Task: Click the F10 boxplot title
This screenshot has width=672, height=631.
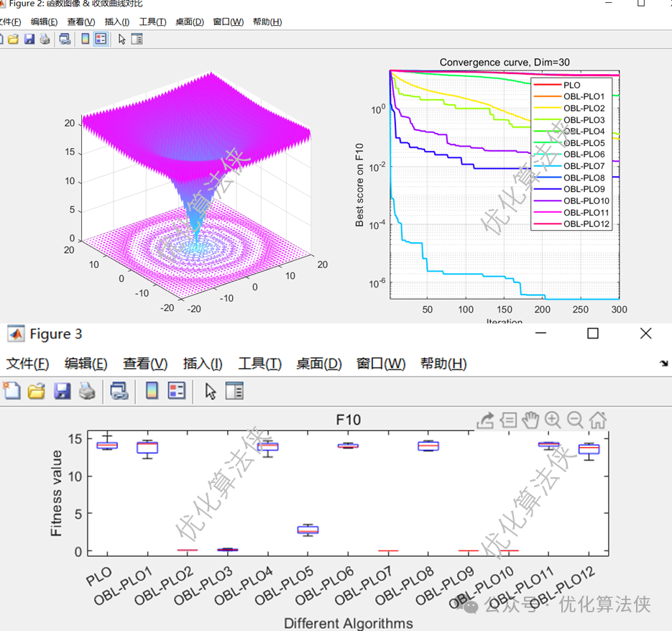Action: pos(348,420)
